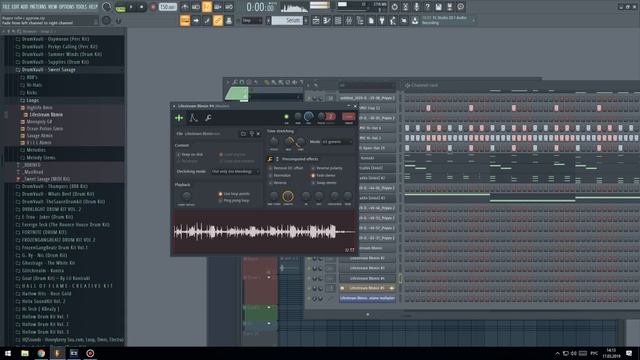Open the sampler channel settings plus icon tab

coord(179,118)
